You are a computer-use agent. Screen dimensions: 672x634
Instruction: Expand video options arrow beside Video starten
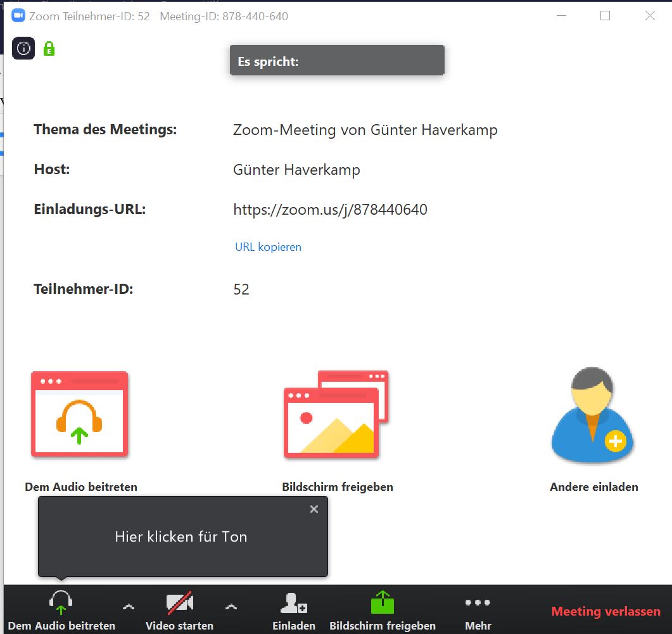pos(231,607)
